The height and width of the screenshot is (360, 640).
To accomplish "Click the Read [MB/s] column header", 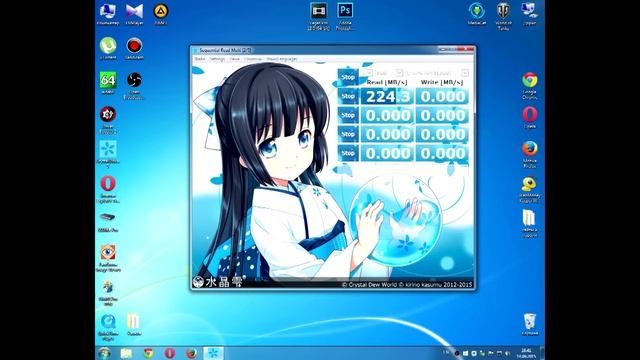I will coord(387,82).
